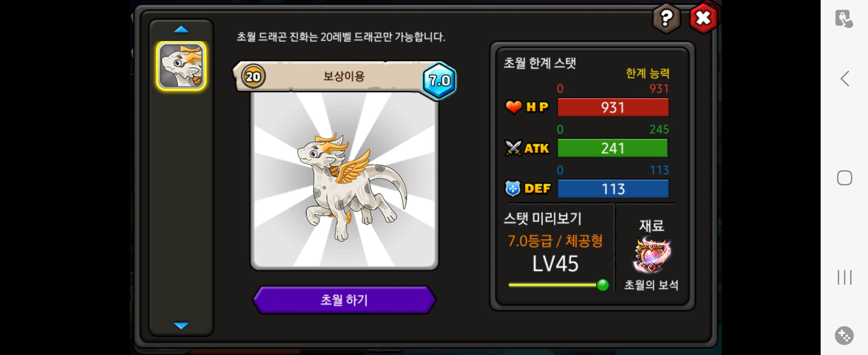Click the large dragon portrait card
The height and width of the screenshot is (355, 868).
click(344, 181)
